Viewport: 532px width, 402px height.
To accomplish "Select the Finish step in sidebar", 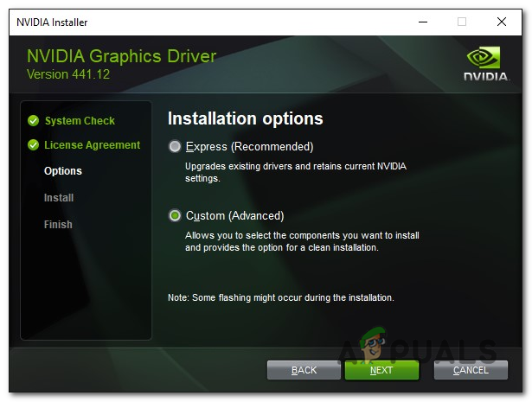I will click(x=58, y=225).
